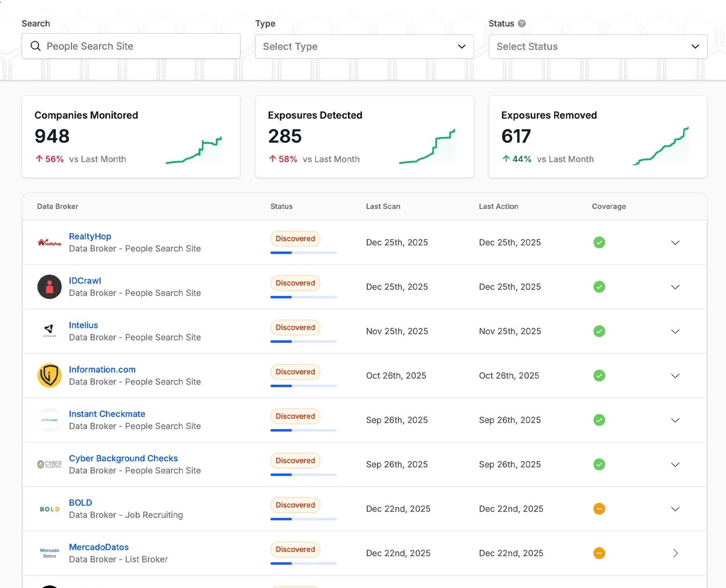Click the orange partial coverage icon for BOLD
Viewport: 726px width, 588px height.
(x=599, y=509)
